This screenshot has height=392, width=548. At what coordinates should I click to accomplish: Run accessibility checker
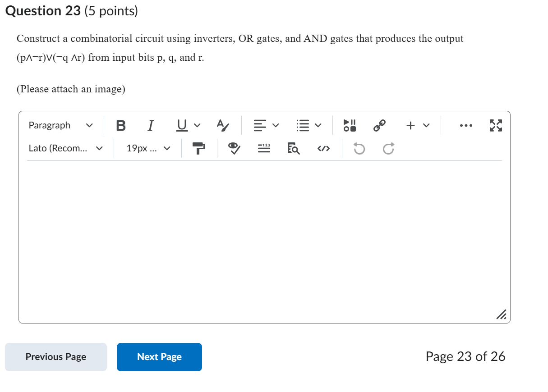click(234, 148)
